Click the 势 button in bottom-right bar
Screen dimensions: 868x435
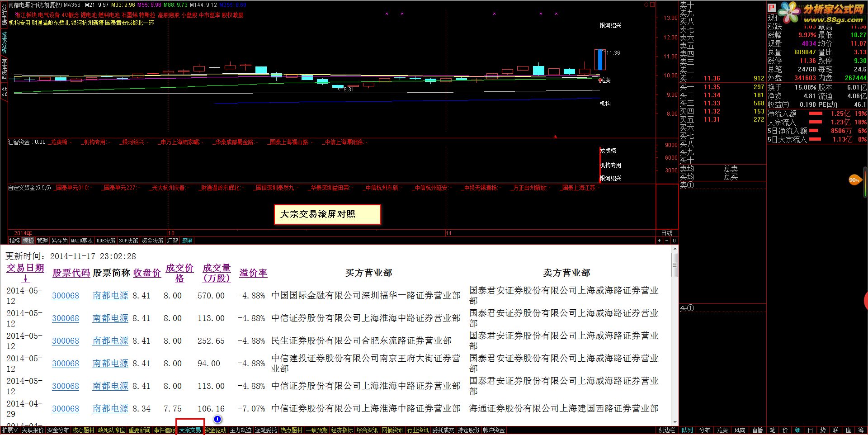tap(823, 430)
